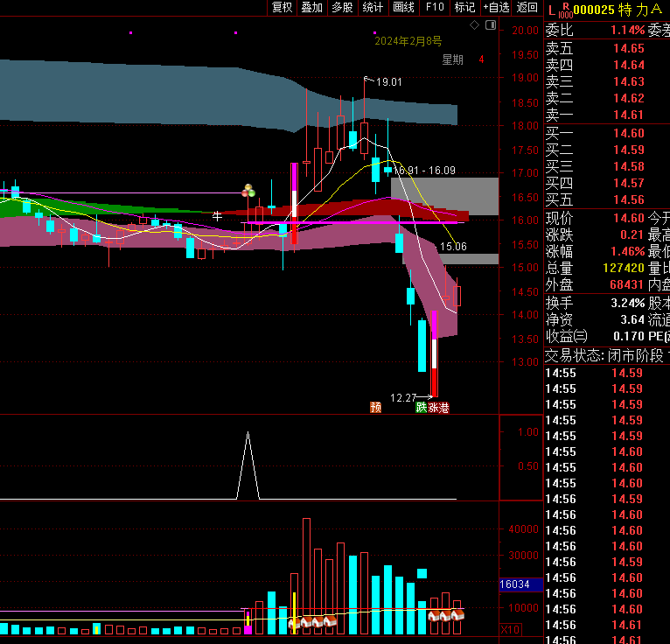Click the orange 预 marker under the chart
Viewport: 670px width, 644px height.
[375, 407]
